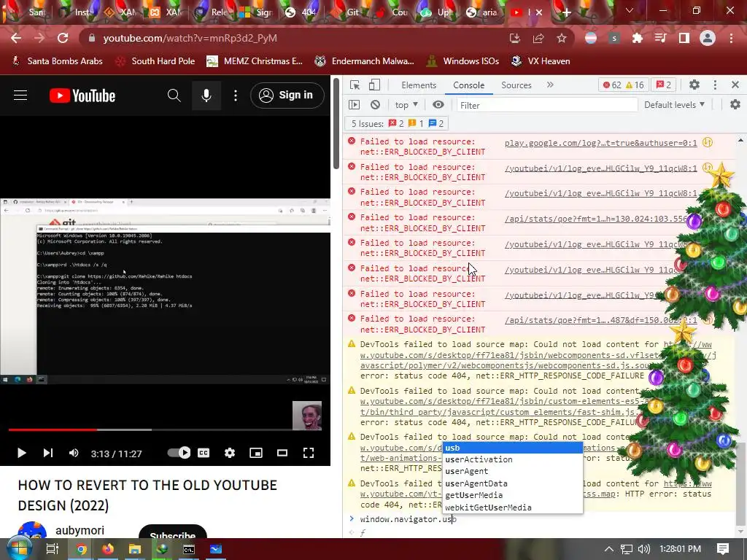This screenshot has height=560, width=747.
Task: Open the aubymori channel name
Action: [80, 531]
